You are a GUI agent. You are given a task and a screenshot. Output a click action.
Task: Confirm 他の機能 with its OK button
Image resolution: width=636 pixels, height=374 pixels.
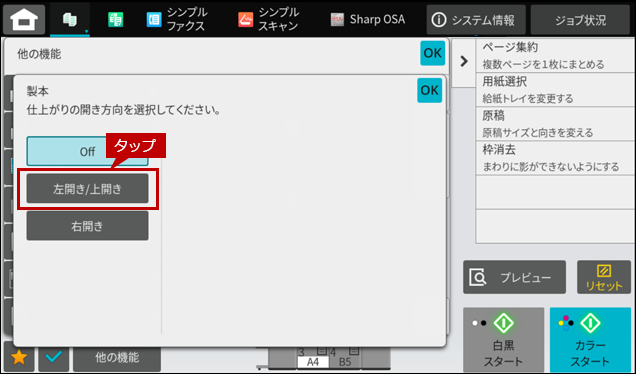click(x=432, y=53)
